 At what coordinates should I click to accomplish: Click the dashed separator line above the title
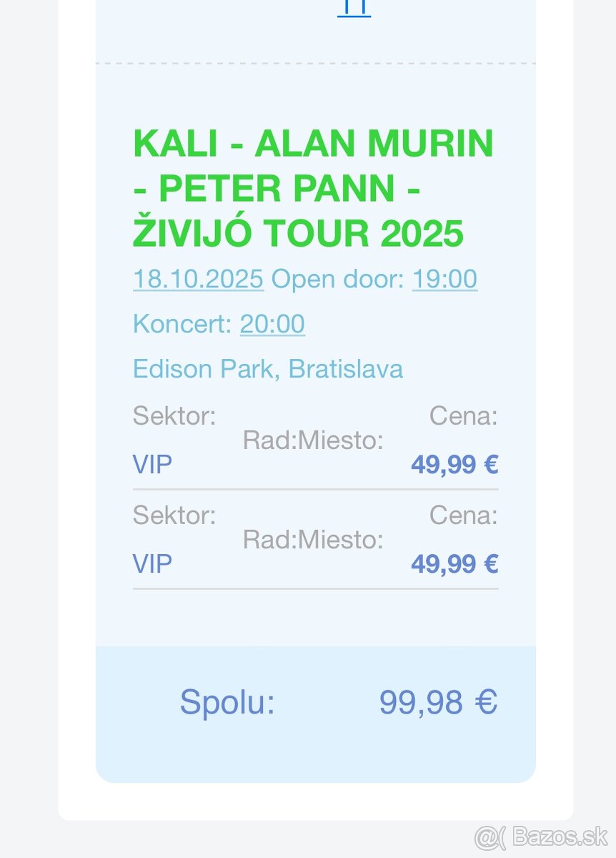(x=315, y=64)
